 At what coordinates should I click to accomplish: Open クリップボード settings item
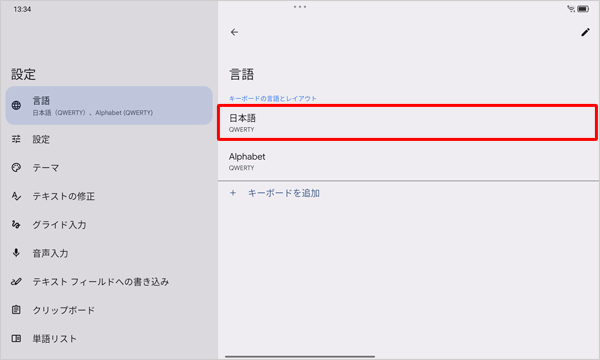tap(109, 310)
